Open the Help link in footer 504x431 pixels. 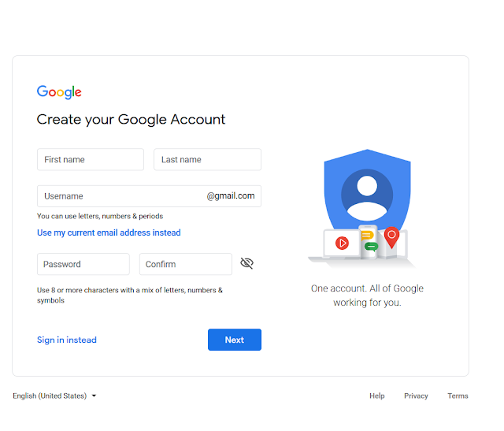point(376,396)
